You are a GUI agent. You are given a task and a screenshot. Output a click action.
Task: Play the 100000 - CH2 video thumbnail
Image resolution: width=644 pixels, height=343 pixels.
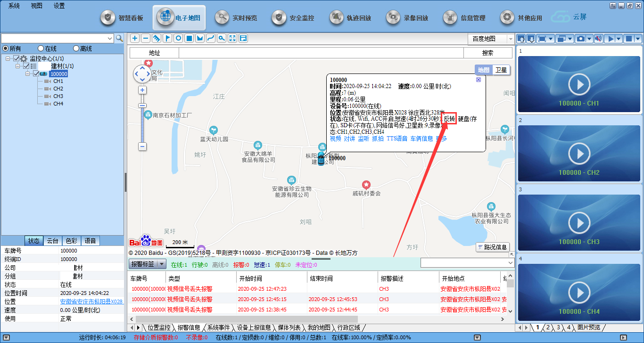point(579,154)
